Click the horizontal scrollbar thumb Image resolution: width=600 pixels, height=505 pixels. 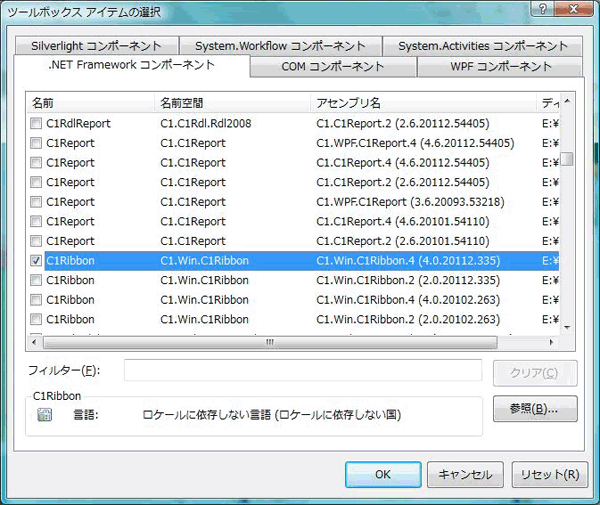(x=270, y=342)
